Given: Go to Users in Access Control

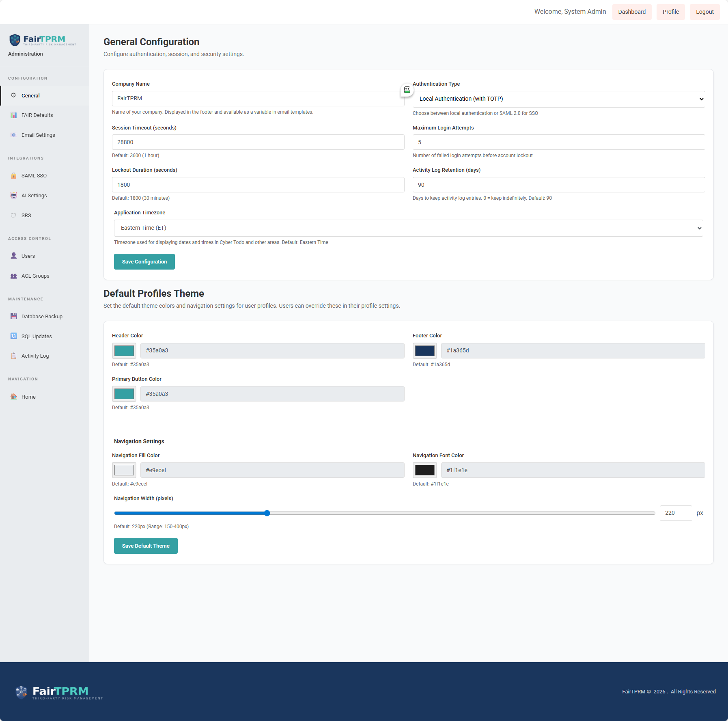Looking at the screenshot, I should (28, 256).
